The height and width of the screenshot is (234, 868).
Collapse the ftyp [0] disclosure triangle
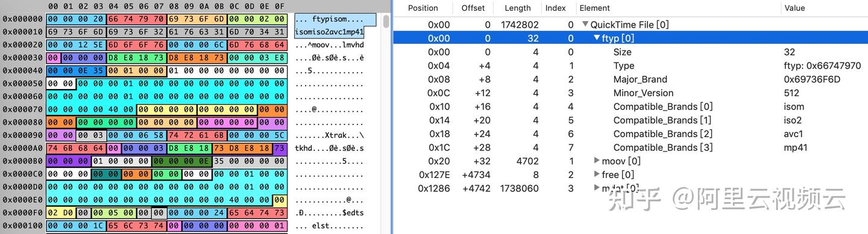[597, 38]
